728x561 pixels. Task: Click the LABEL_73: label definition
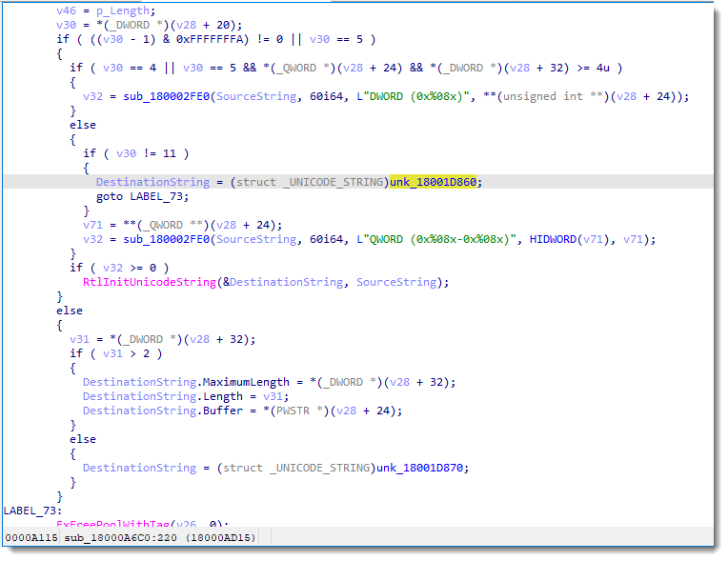coord(32,511)
